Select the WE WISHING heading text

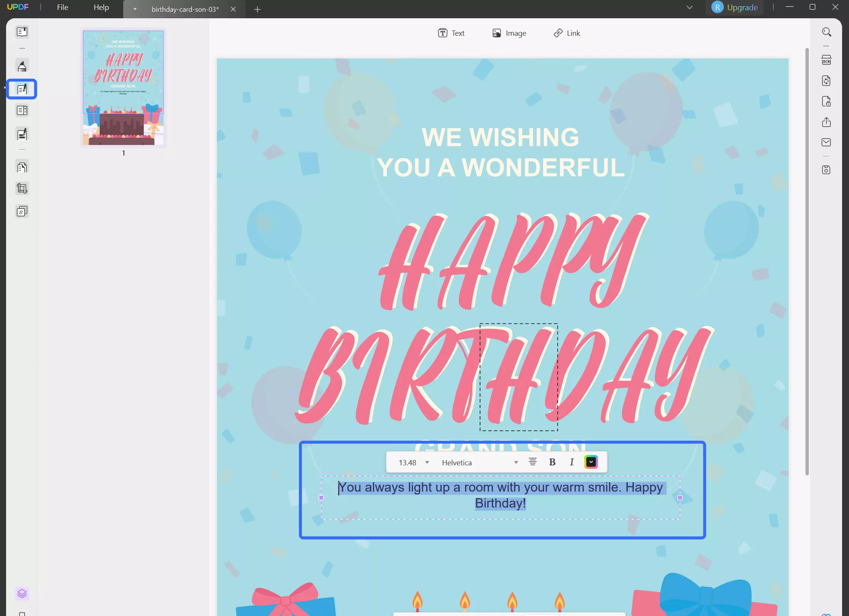[500, 137]
